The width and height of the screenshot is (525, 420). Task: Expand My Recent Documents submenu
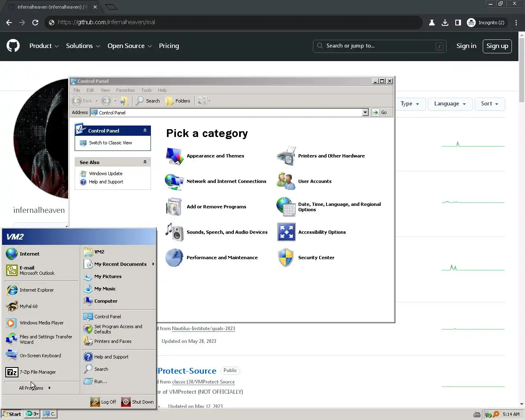pyautogui.click(x=119, y=264)
